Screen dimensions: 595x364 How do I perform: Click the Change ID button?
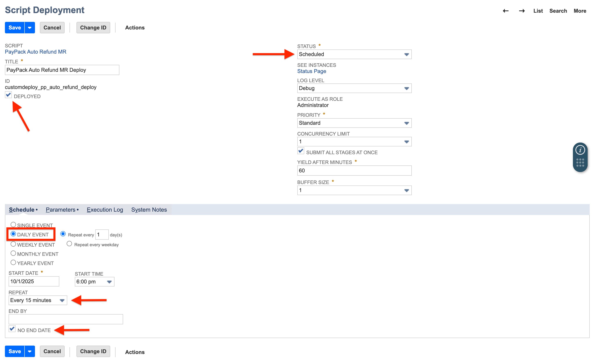pyautogui.click(x=93, y=27)
